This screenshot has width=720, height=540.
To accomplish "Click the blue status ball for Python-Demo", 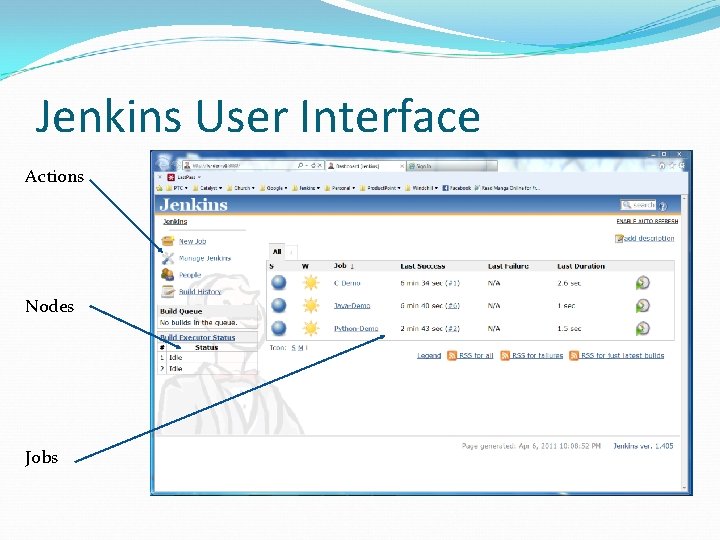I will (279, 328).
